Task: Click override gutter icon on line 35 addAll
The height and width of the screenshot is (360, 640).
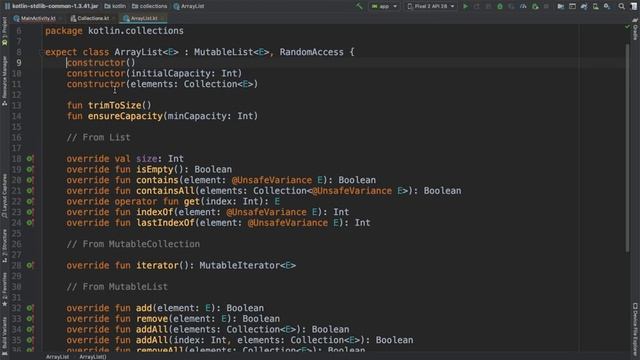Action: coord(30,340)
